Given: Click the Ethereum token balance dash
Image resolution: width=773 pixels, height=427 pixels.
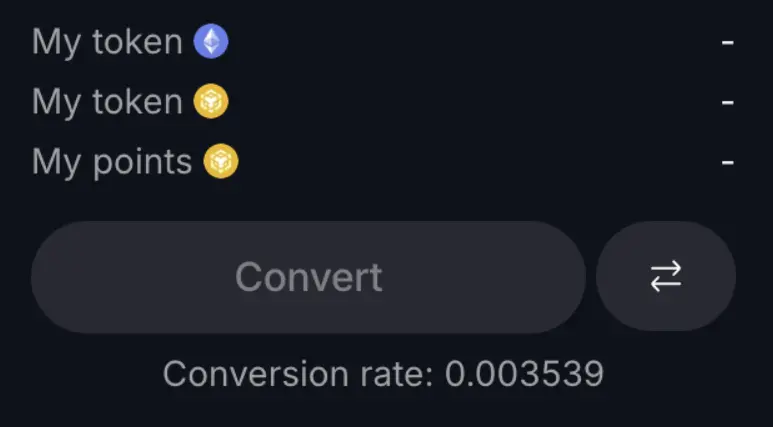Looking at the screenshot, I should click(728, 43).
